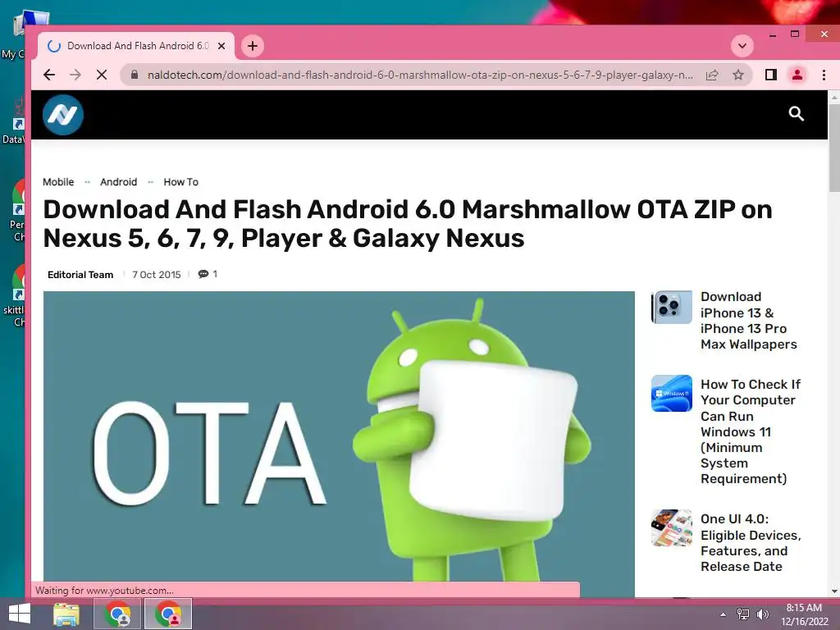The width and height of the screenshot is (840, 630).
Task: Click the 7 Oct 2015 date
Action: point(157,275)
